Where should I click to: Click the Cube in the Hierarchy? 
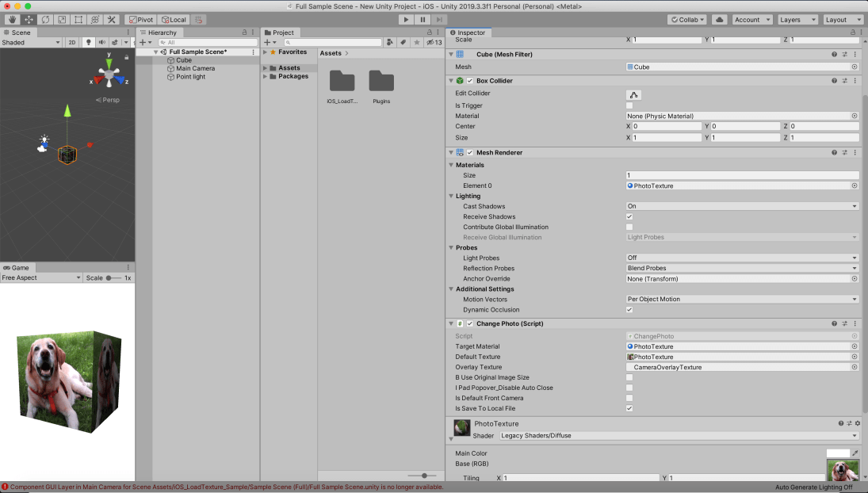tap(182, 59)
